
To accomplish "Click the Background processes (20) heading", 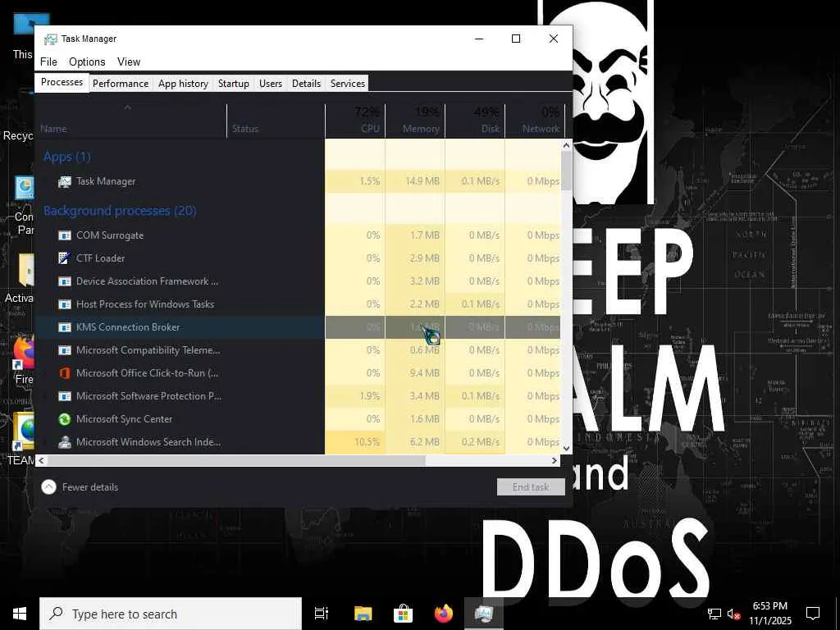I will point(120,211).
